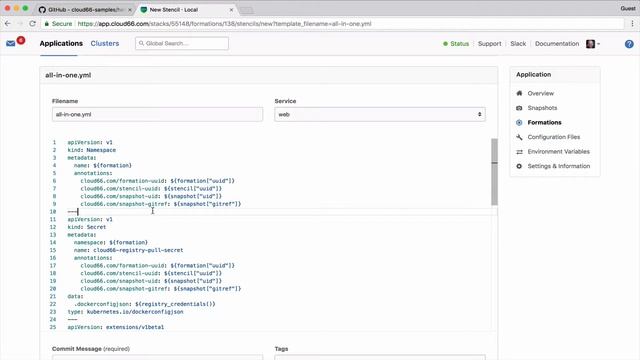
Task: Close the GitHub browser tab
Action: point(130,9)
